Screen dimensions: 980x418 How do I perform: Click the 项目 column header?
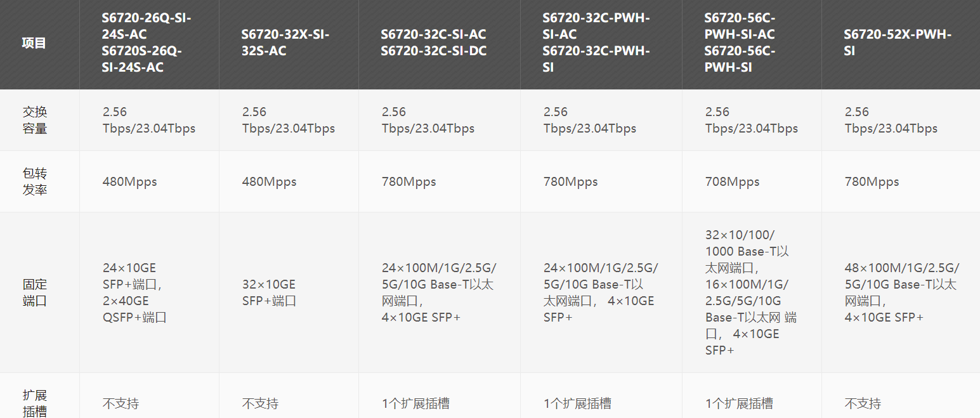(x=34, y=43)
